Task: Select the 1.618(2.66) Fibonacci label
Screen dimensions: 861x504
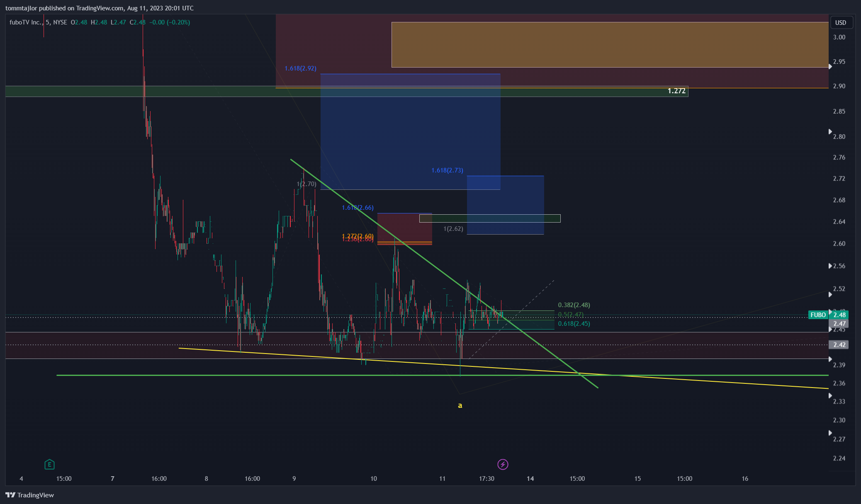Action: [358, 208]
